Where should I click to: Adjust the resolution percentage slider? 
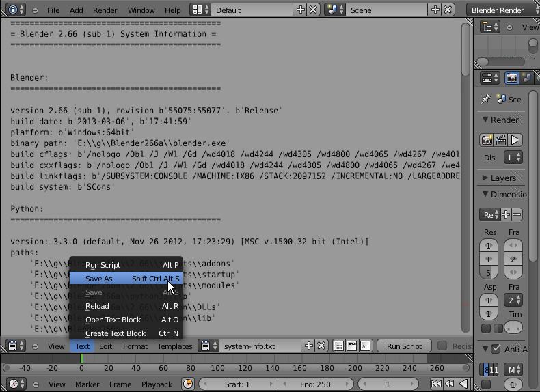(488, 273)
